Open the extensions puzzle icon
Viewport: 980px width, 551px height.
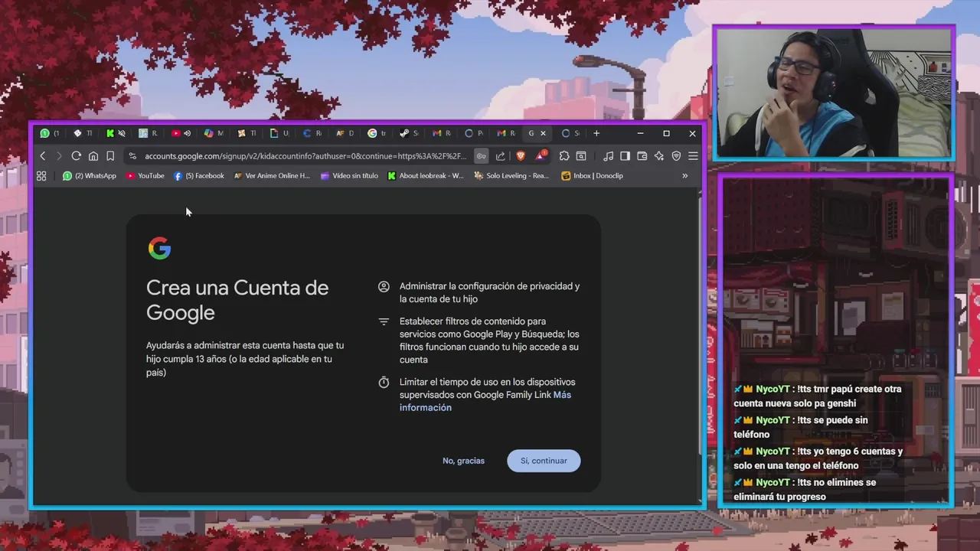click(x=564, y=156)
